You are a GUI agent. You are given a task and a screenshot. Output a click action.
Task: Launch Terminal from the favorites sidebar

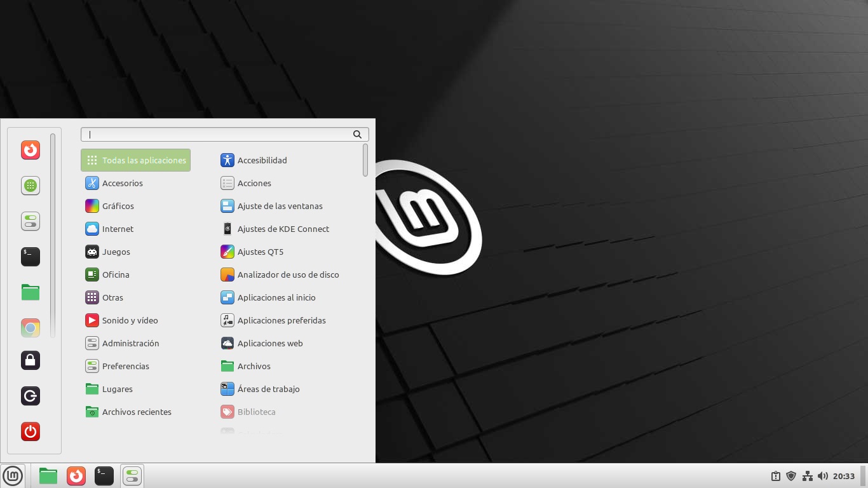coord(31,257)
